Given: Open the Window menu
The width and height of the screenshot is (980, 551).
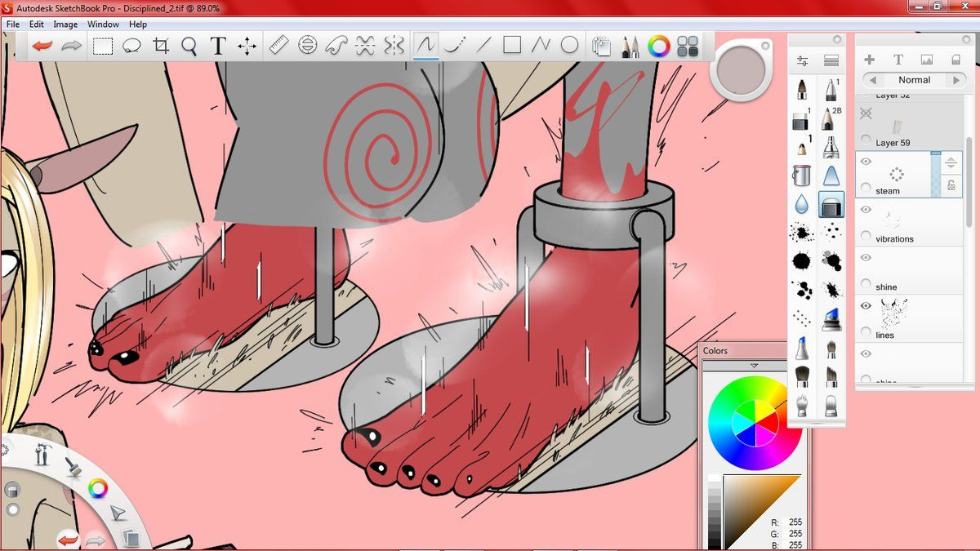Looking at the screenshot, I should (103, 24).
